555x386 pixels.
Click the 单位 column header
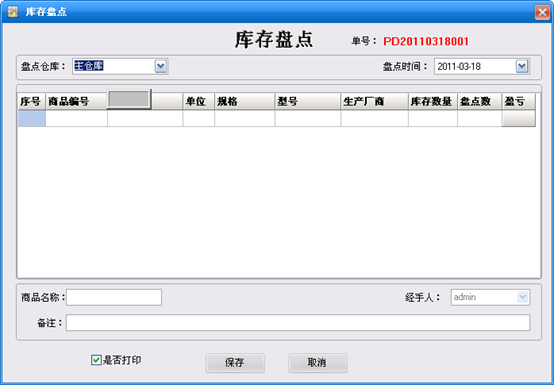[199, 102]
